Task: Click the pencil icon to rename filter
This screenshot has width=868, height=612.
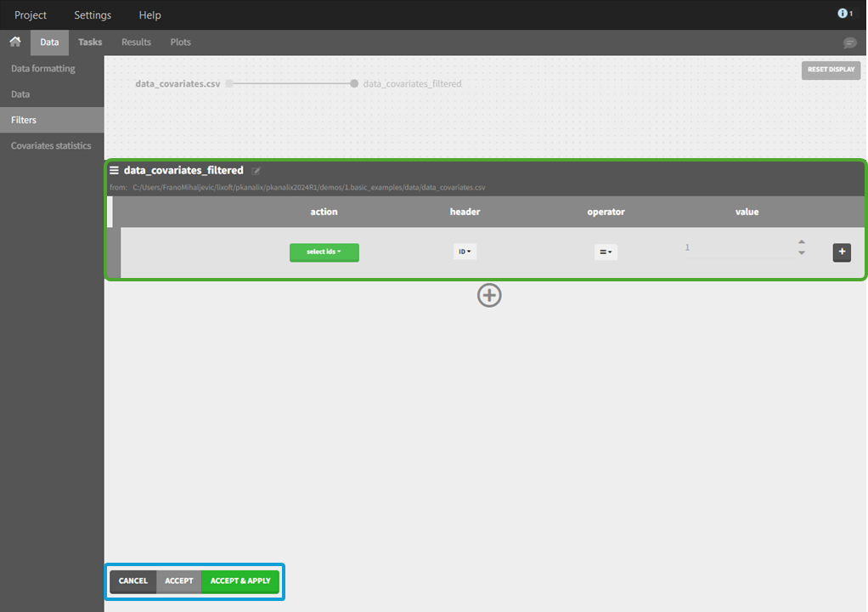Action: [x=256, y=171]
